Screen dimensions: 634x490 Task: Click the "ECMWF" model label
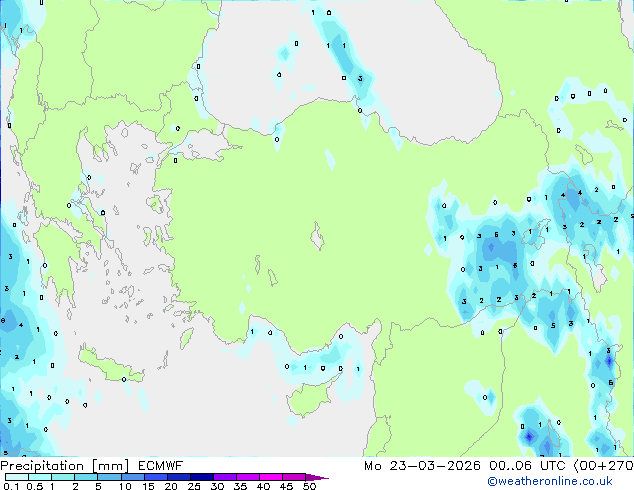click(161, 466)
